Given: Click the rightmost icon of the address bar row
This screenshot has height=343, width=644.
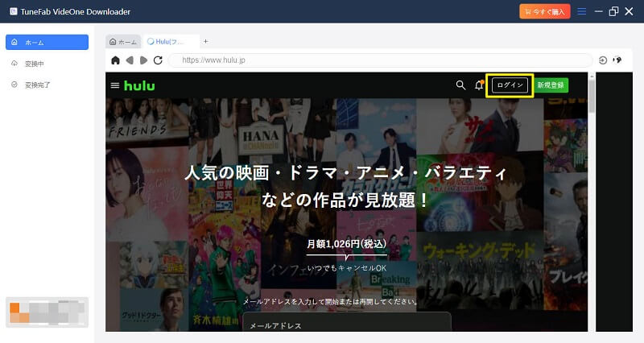Looking at the screenshot, I should click(x=617, y=60).
